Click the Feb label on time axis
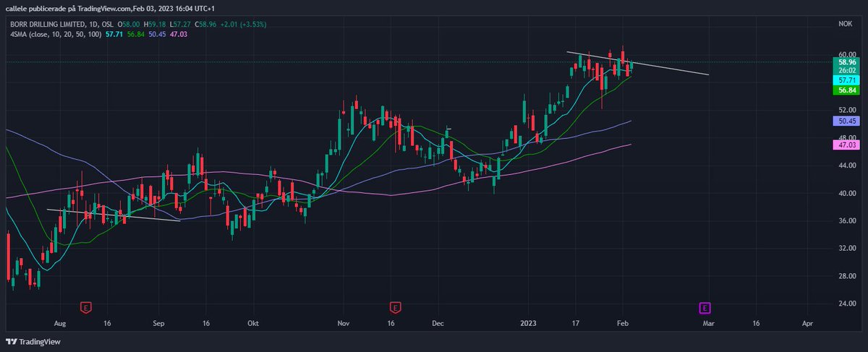Screen dimensions: 868x352 click(x=623, y=325)
